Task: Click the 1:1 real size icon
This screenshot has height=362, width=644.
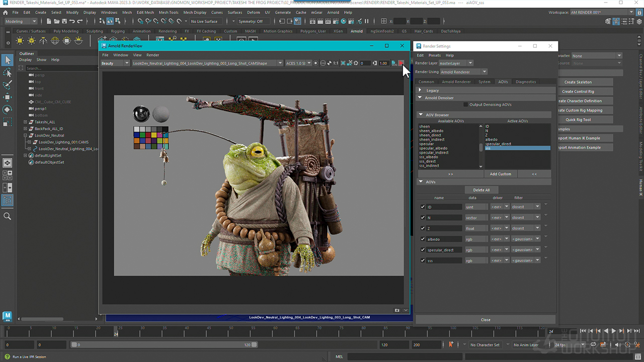Action: point(336,63)
